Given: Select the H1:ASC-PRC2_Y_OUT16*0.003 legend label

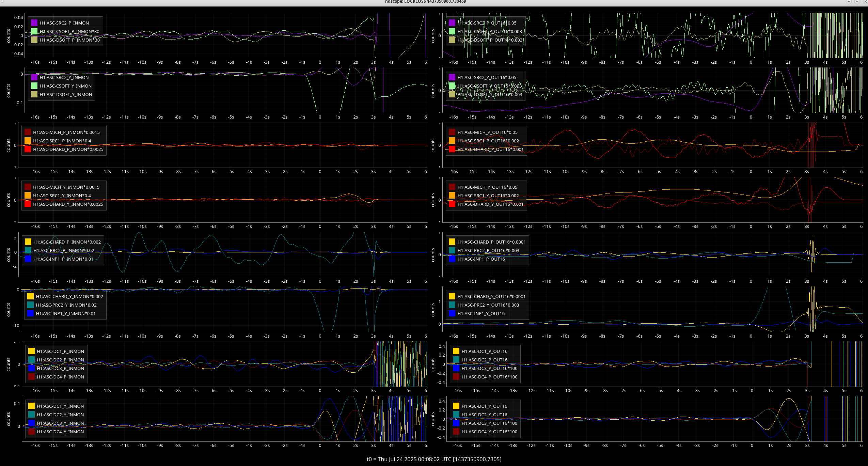Looking at the screenshot, I should point(488,305).
